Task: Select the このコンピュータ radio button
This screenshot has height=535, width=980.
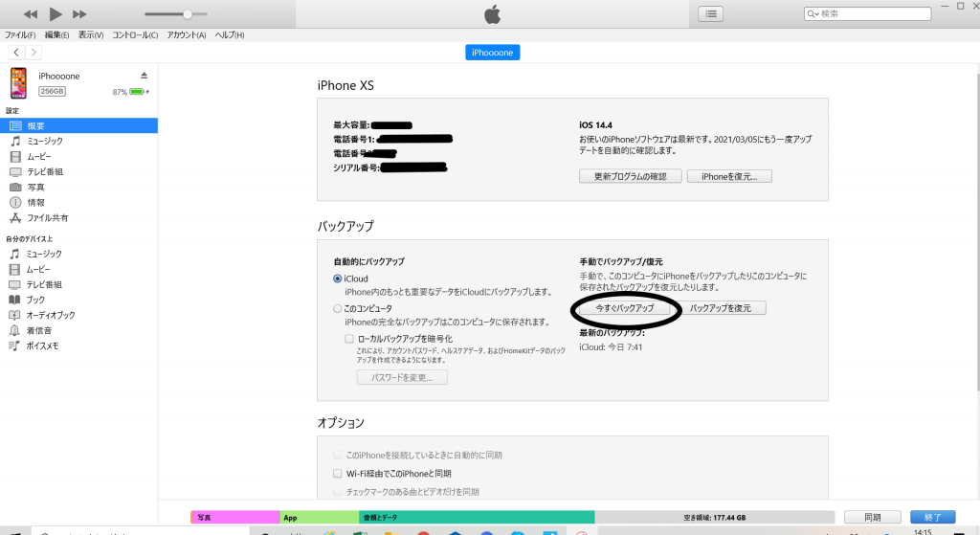Action: coord(338,309)
